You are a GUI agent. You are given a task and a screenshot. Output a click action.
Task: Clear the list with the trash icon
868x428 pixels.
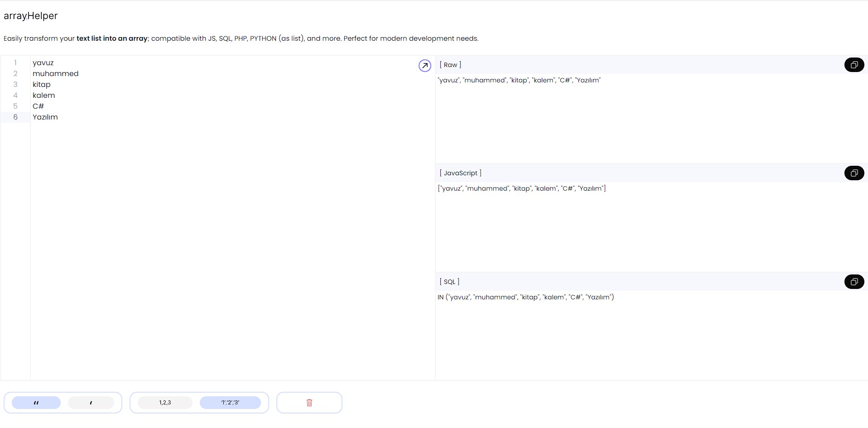point(309,403)
